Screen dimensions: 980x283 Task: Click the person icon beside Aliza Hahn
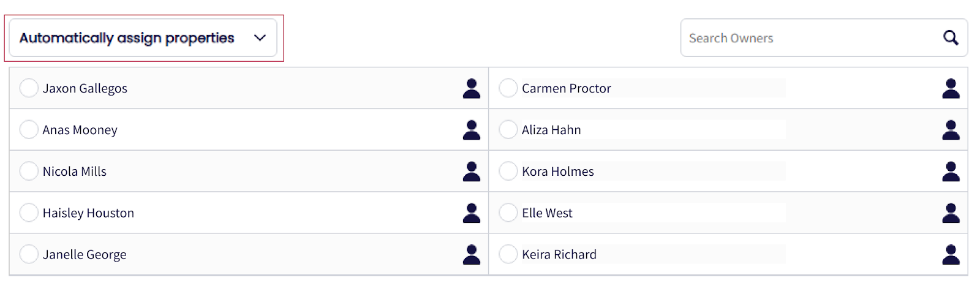[950, 130]
